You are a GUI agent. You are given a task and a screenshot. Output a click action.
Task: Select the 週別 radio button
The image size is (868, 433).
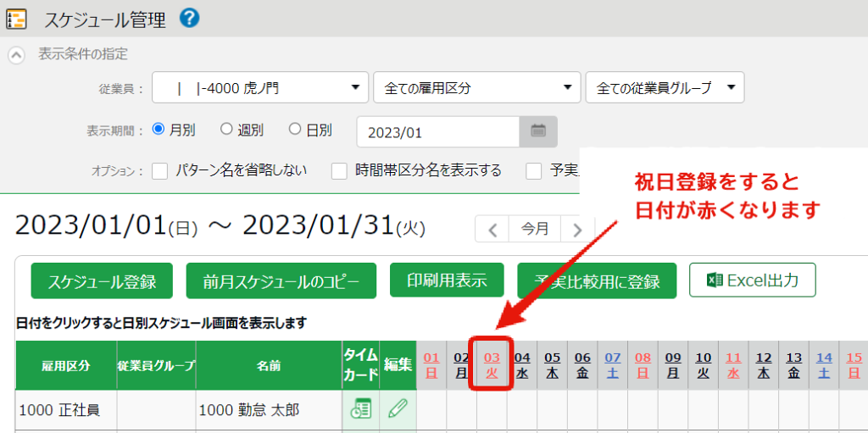(226, 130)
